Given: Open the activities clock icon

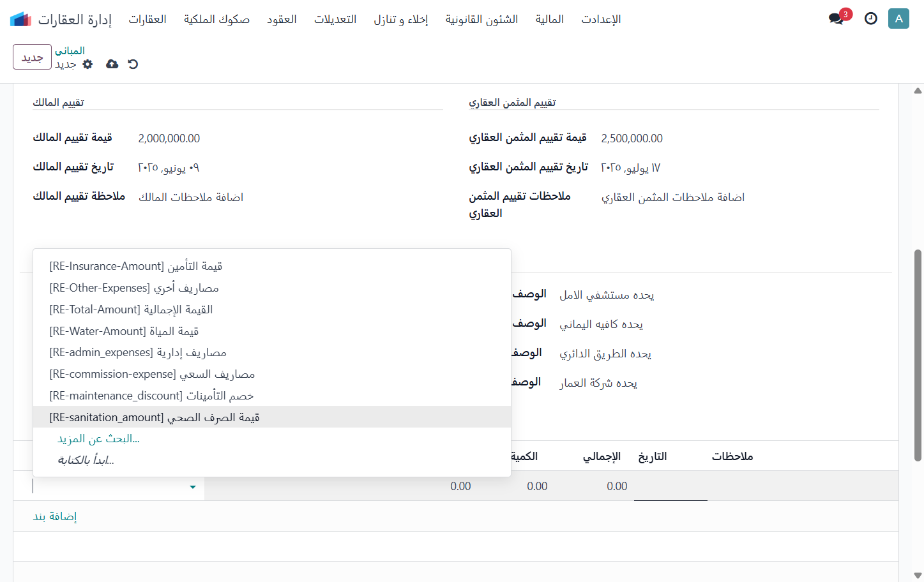Looking at the screenshot, I should [871, 19].
